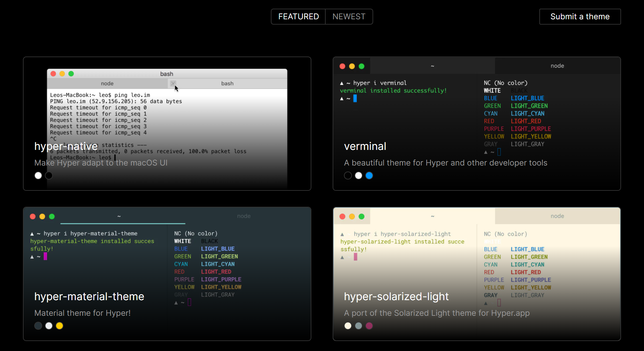This screenshot has width=644, height=351.
Task: Click the node tab in hyper-solarized-light preview
Action: click(557, 216)
